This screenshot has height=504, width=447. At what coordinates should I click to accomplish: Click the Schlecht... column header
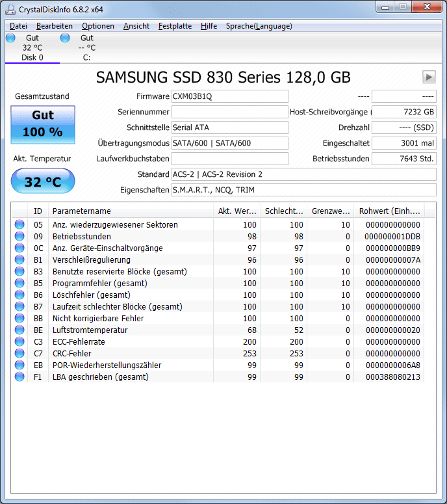[x=283, y=211]
